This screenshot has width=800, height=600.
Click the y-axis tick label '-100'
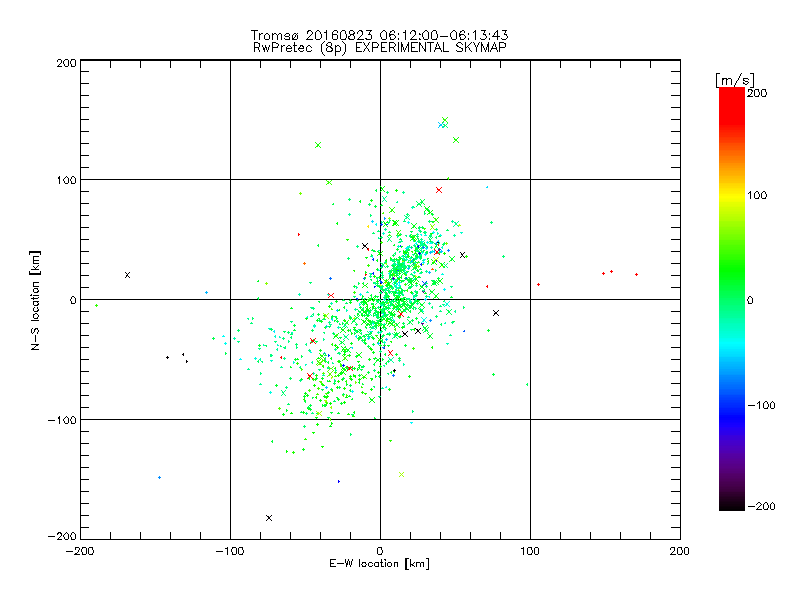pyautogui.click(x=62, y=420)
